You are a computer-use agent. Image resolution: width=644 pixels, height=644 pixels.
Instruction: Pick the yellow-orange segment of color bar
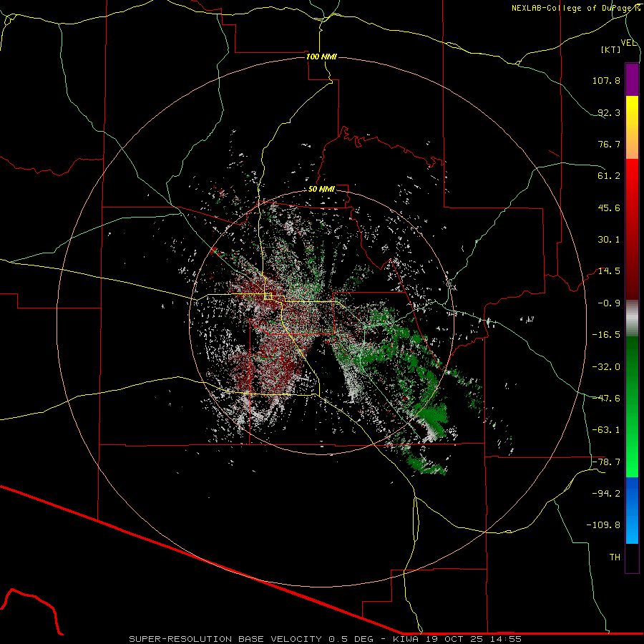pos(632,127)
